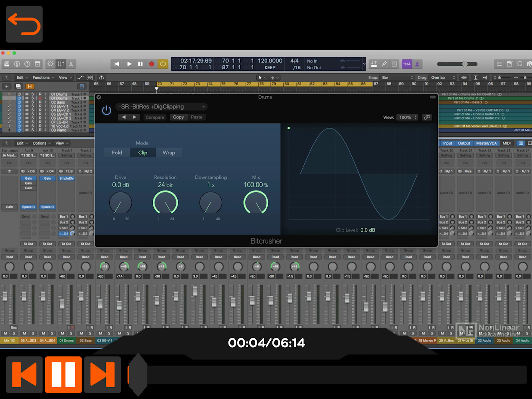The height and width of the screenshot is (399, 532).
Task: Arm the red Record button
Action: pos(151,64)
